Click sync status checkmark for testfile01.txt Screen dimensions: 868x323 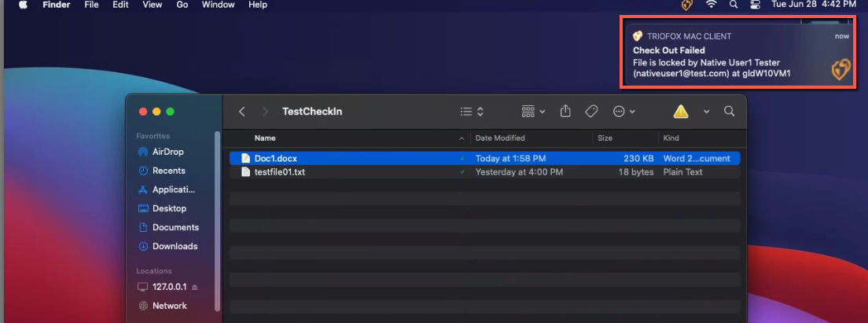pos(462,172)
